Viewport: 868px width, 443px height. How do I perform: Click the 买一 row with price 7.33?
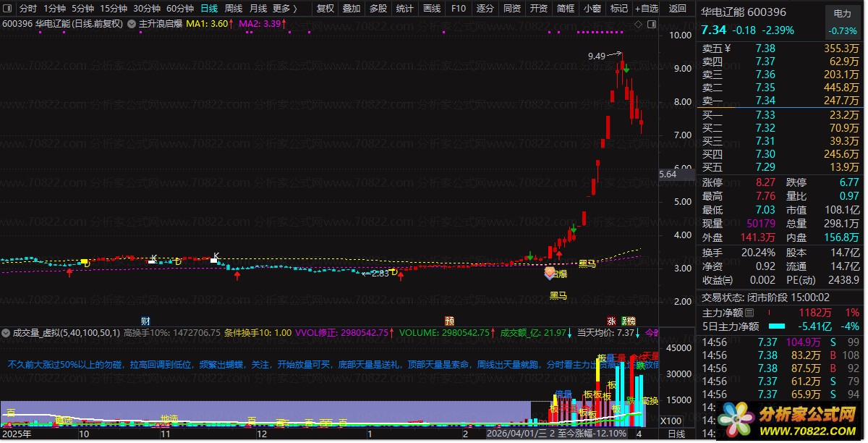click(x=780, y=114)
